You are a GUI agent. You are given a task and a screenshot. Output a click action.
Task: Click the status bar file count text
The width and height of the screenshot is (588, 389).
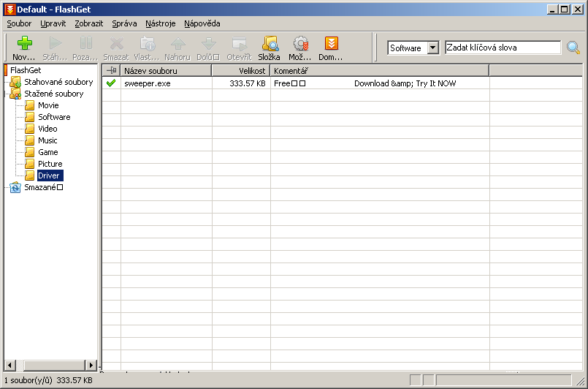[x=48, y=380]
